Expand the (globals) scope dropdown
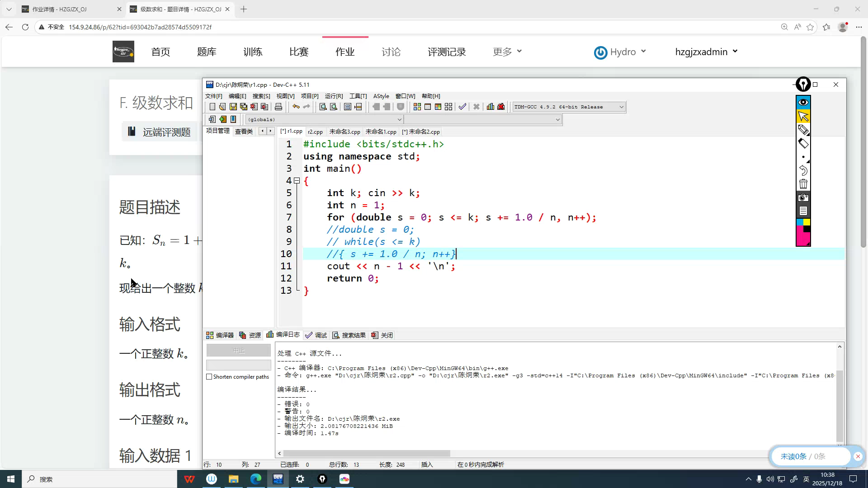This screenshot has width=868, height=488. (399, 119)
